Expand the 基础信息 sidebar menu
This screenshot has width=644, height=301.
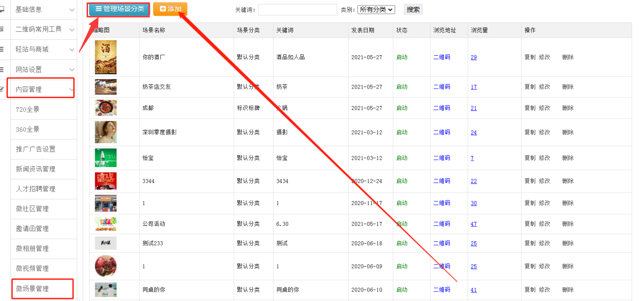[44, 9]
